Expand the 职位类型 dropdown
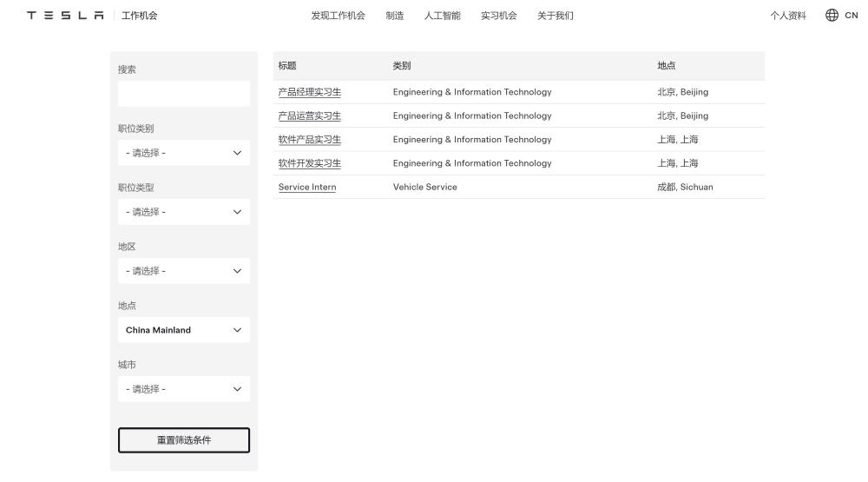The height and width of the screenshot is (482, 868). pyautogui.click(x=184, y=212)
